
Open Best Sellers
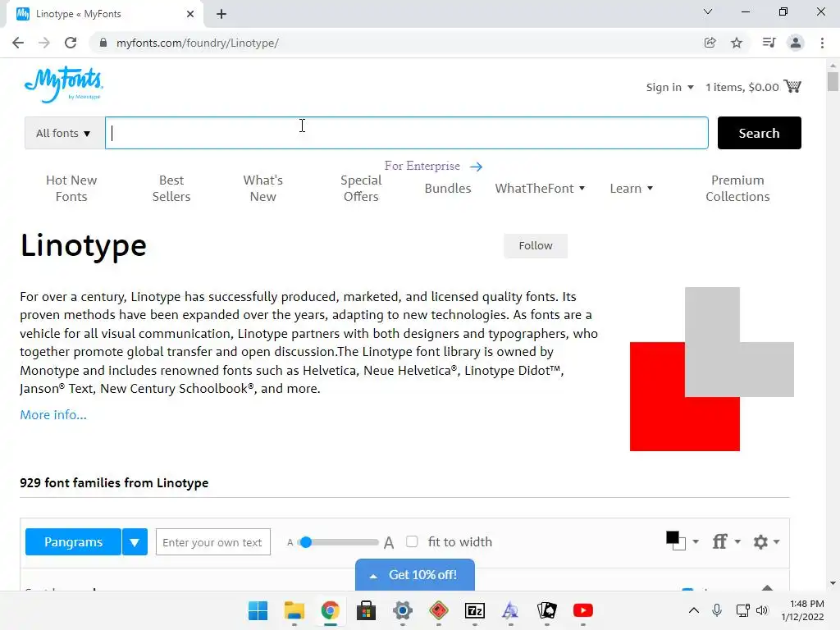[x=171, y=188]
